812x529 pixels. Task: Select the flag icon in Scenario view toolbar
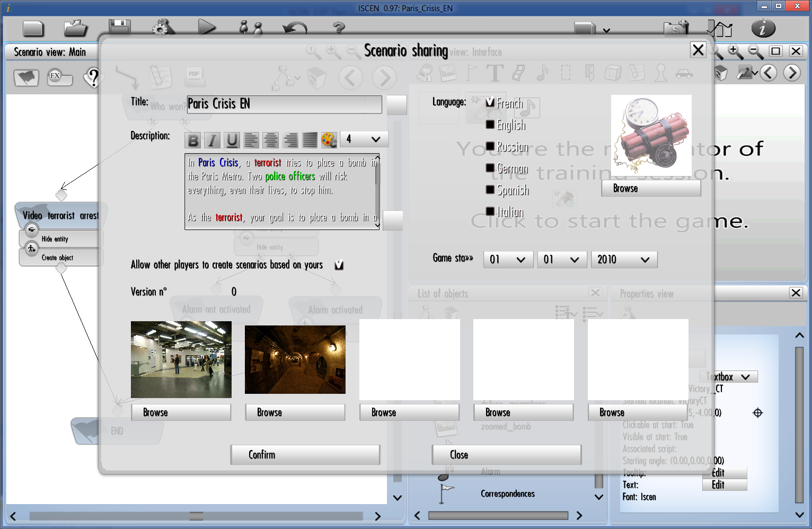pos(27,78)
